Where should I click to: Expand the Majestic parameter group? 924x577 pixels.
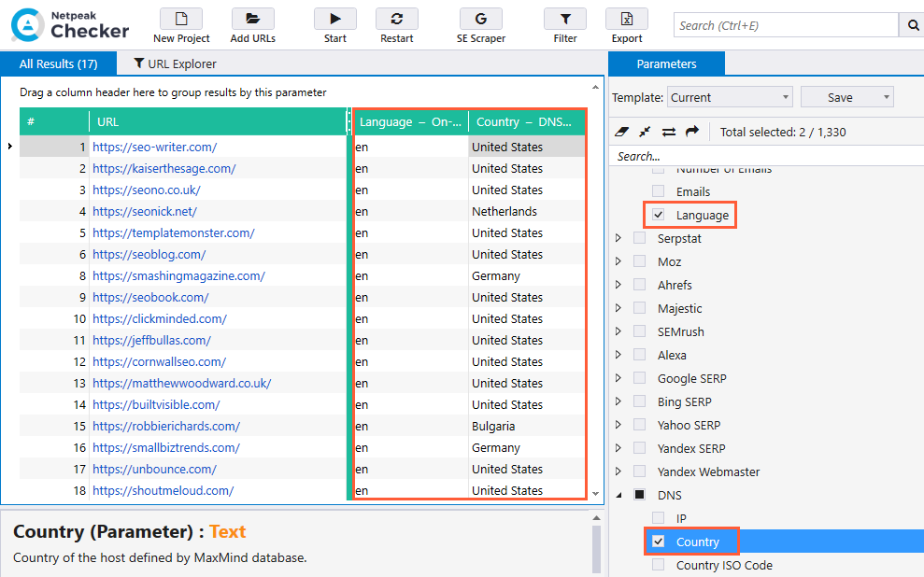tap(618, 308)
